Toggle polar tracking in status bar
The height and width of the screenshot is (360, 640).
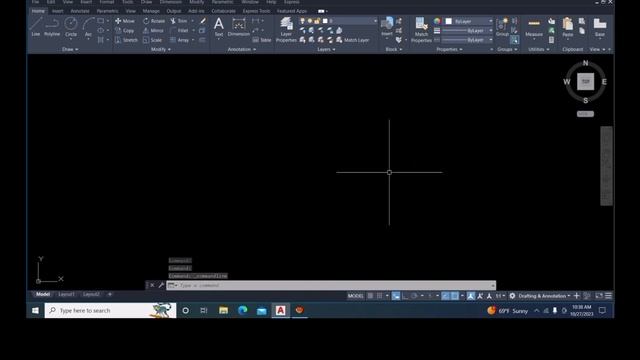414,296
